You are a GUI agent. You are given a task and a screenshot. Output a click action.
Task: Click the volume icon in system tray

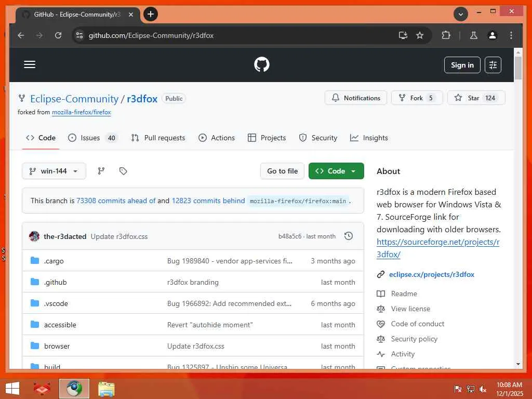483,389
